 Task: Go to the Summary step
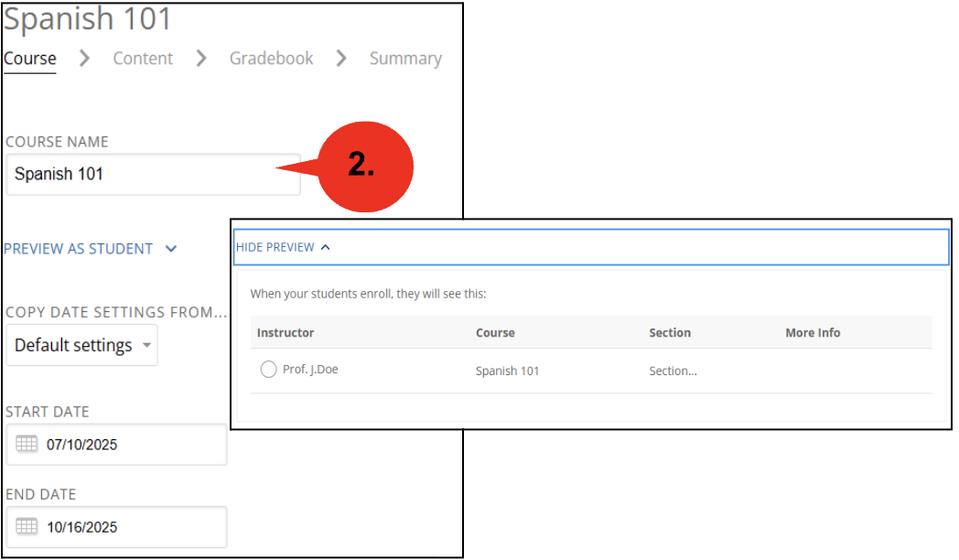click(405, 59)
